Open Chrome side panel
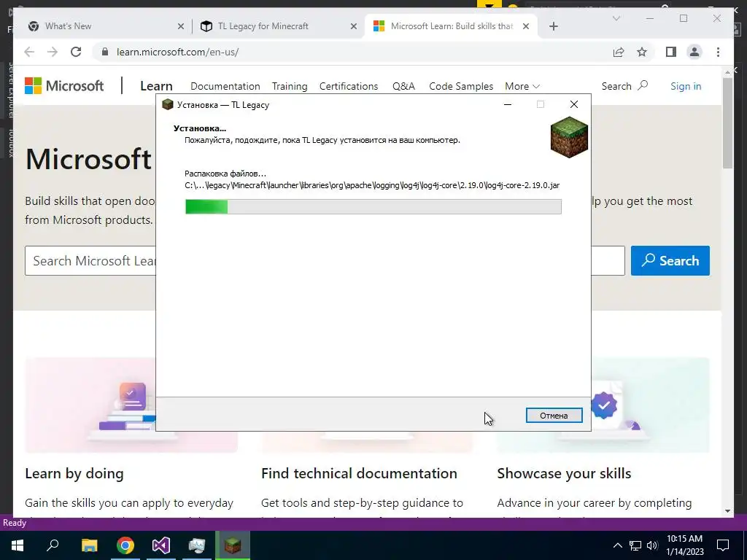Viewport: 747px width, 560px height. click(x=671, y=52)
